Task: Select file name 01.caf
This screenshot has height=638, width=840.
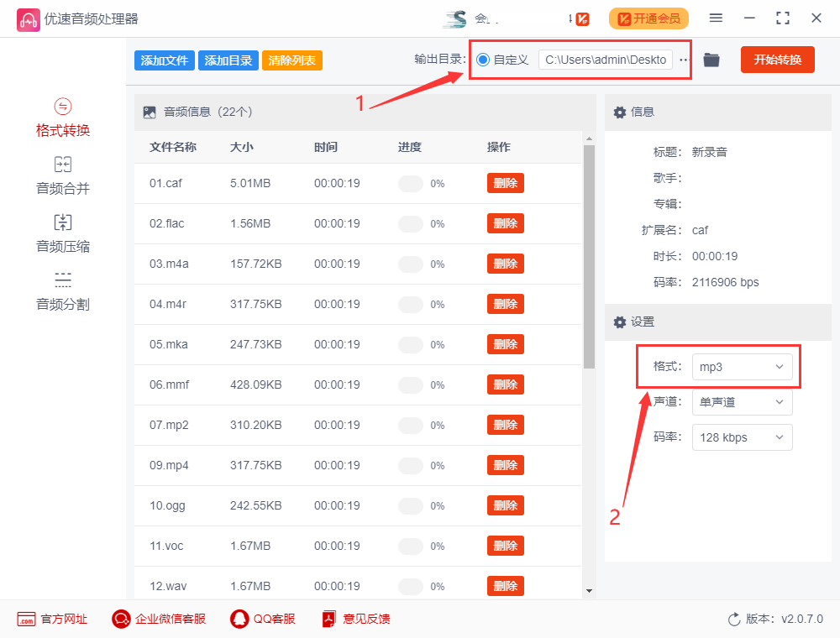Action: click(165, 183)
